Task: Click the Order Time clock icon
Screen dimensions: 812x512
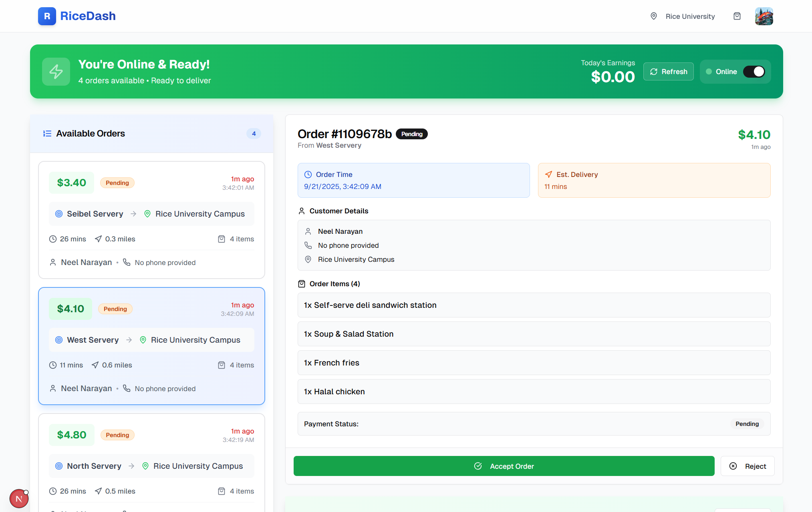Action: (308, 175)
